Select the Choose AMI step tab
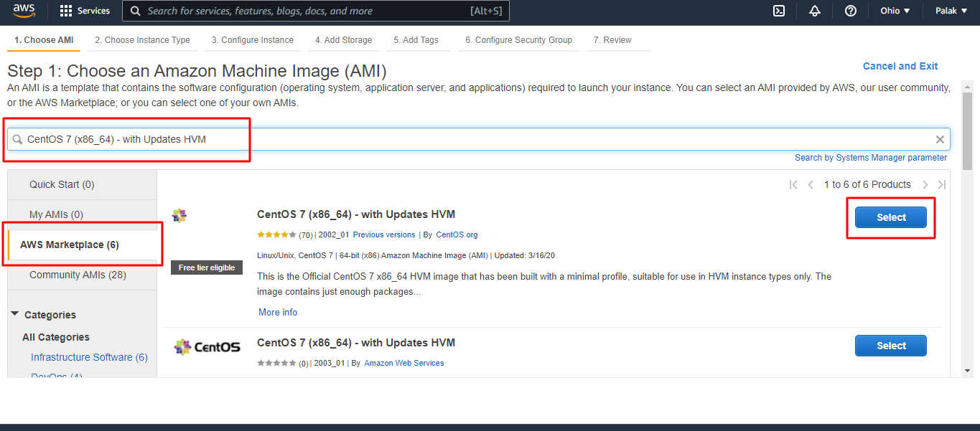This screenshot has height=431, width=980. [44, 40]
